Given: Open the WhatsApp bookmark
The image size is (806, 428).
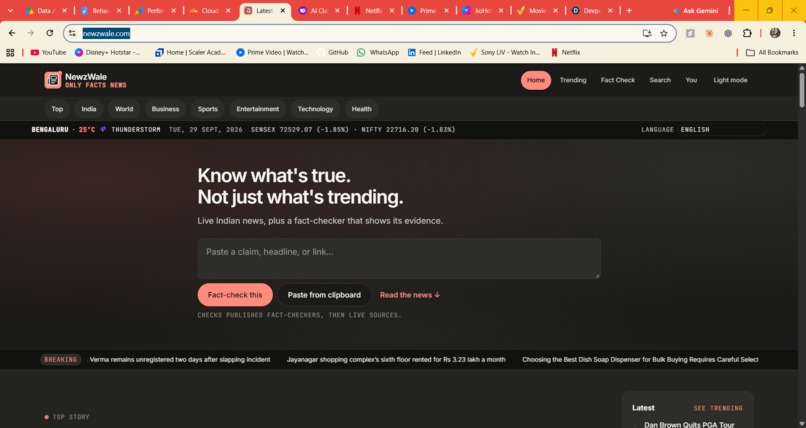Looking at the screenshot, I should coord(378,52).
